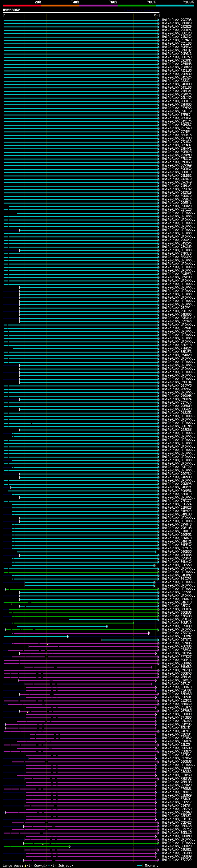Select the UniRef100_Q3LVN2 label
Image resolution: width=197 pixels, height=868 pixels.
177,636
